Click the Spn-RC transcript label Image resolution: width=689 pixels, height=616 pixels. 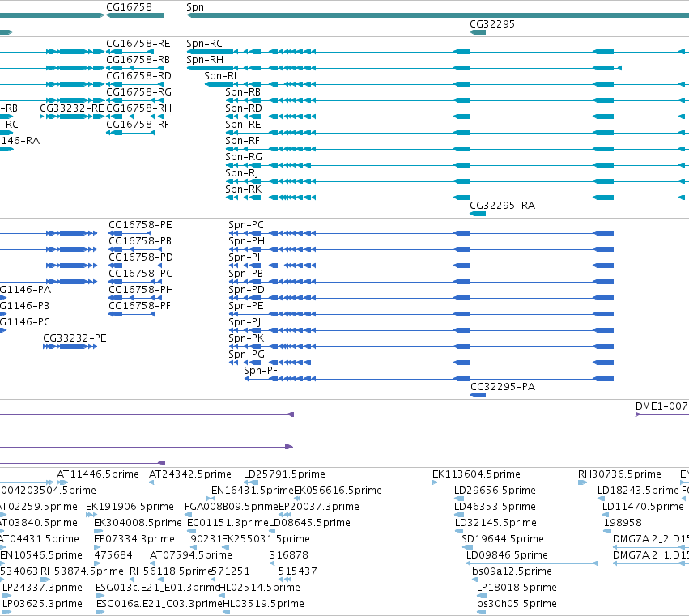point(204,44)
